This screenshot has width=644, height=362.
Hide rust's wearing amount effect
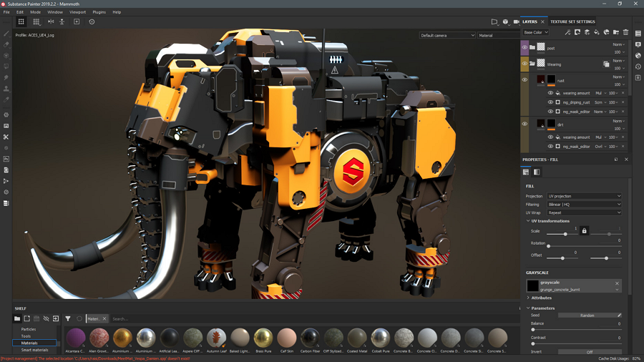(550, 93)
